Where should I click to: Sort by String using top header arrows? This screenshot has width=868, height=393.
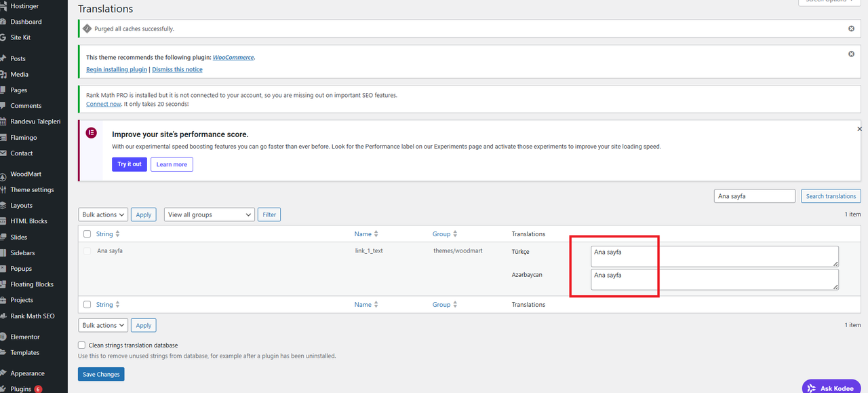pos(118,233)
